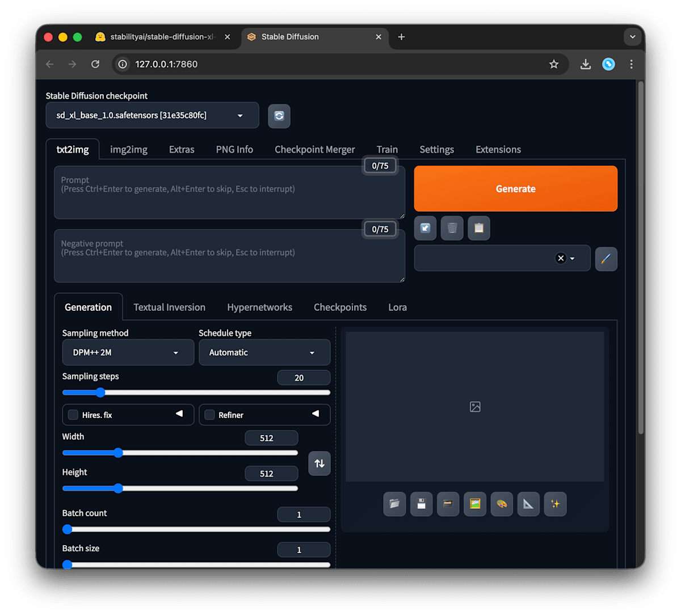Click the Sampling steps number field
681x616 pixels.
(x=304, y=378)
